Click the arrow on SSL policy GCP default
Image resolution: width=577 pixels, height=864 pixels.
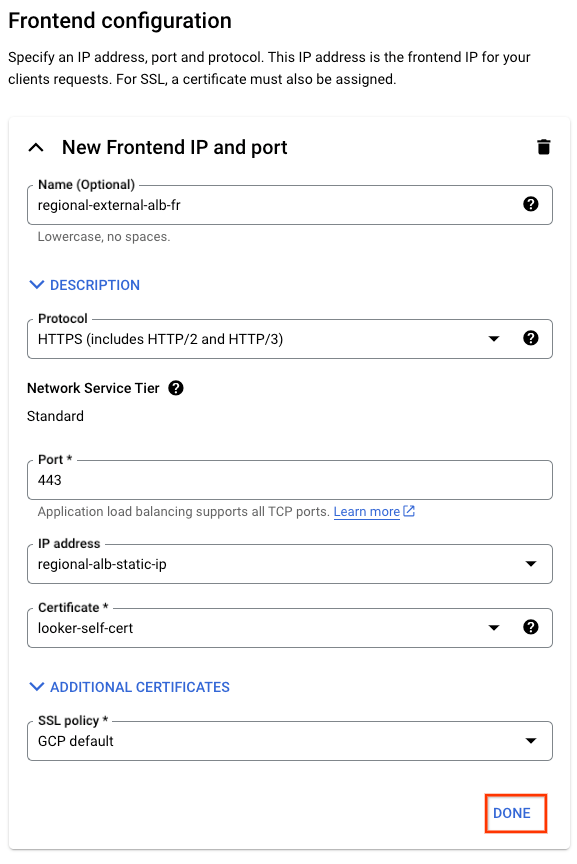pos(531,741)
